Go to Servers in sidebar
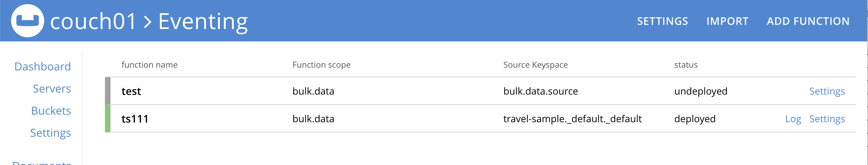 52,89
